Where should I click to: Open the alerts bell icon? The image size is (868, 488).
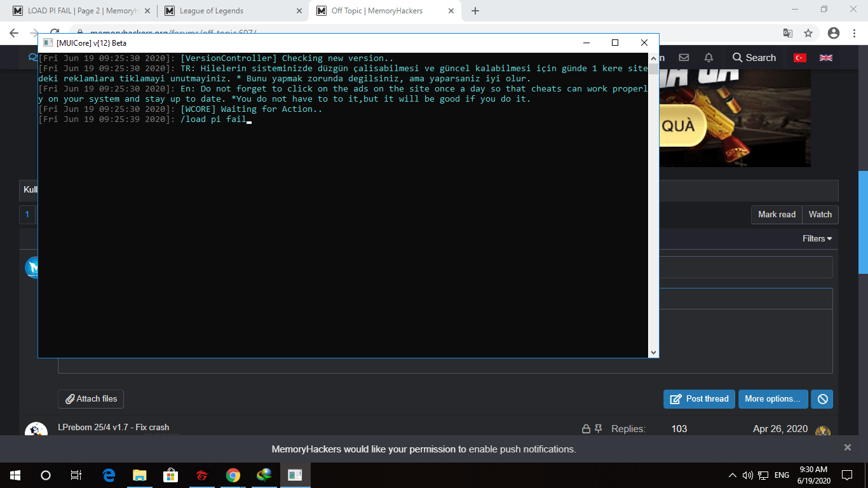(x=709, y=58)
